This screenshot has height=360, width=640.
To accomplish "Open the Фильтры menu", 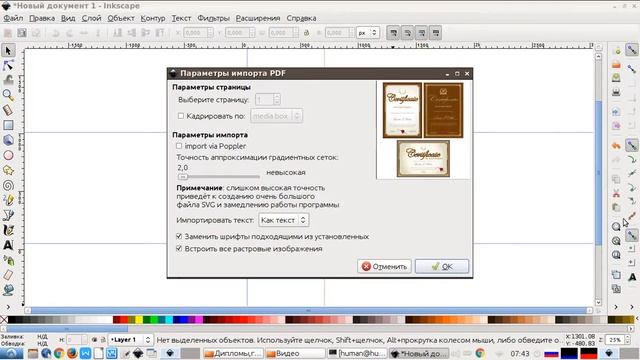I will 213,18.
